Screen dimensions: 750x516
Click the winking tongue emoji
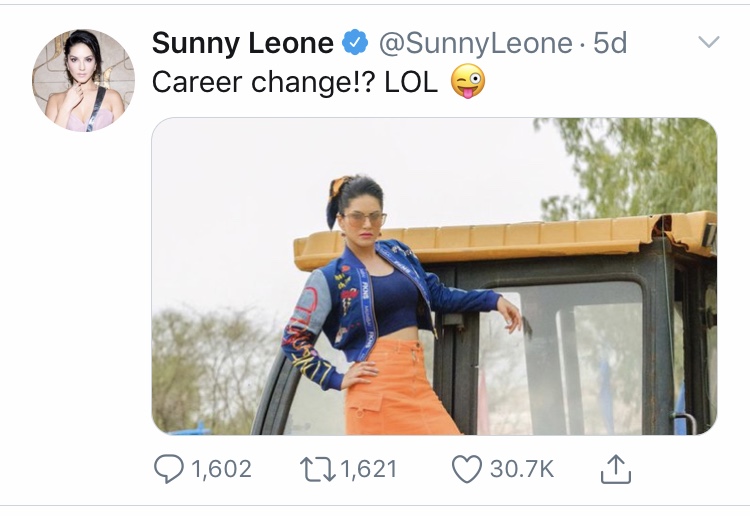(469, 82)
